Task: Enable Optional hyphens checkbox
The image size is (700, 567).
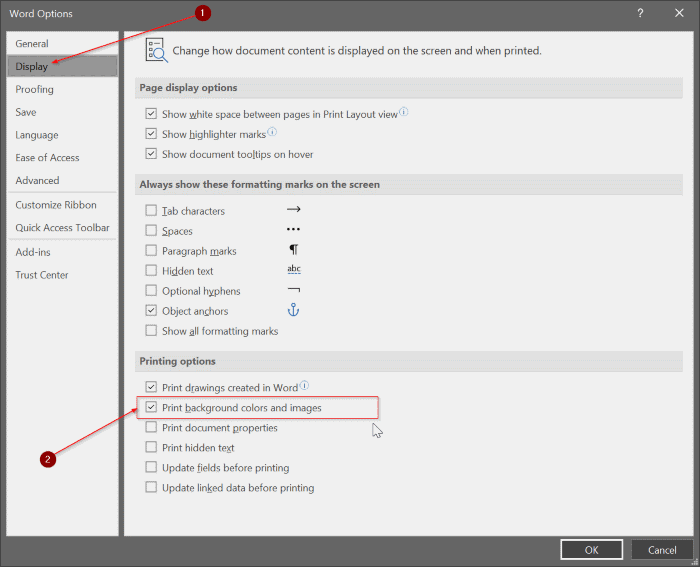Action: (x=151, y=291)
